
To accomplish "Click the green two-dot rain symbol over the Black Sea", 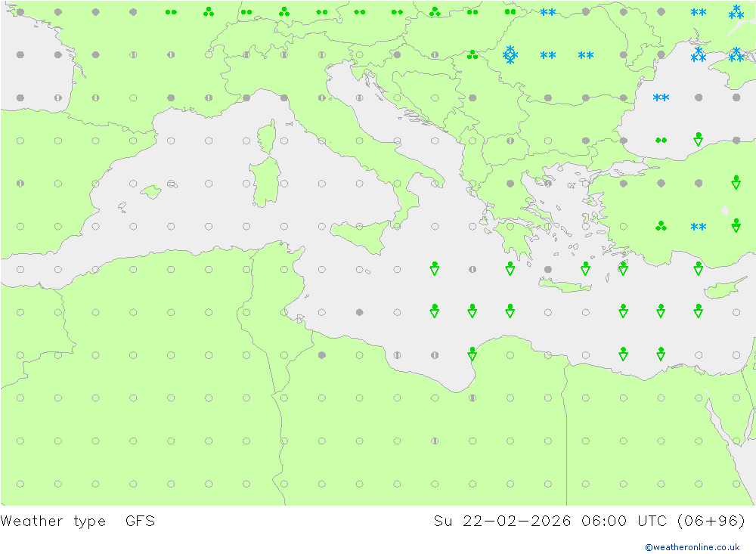I will [661, 141].
